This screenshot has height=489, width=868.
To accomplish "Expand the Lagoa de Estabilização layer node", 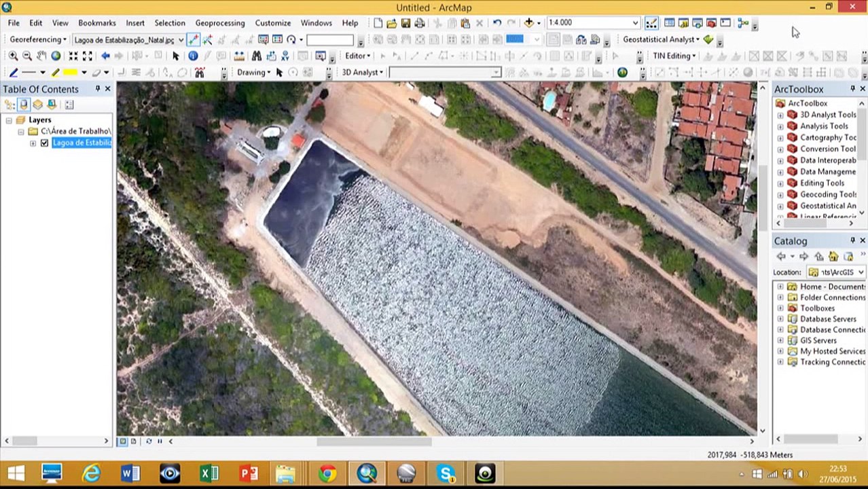I will [x=33, y=143].
